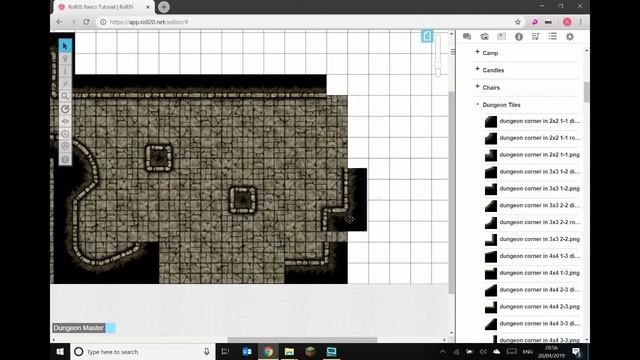Click the canvas vertical scrollbar
640x360 pixels.
pyautogui.click(x=451, y=192)
